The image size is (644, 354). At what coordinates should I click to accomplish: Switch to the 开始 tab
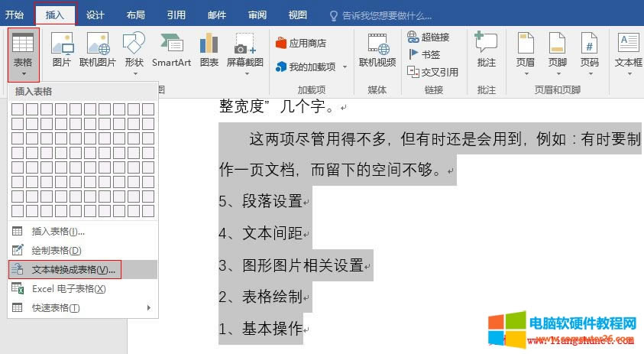(x=15, y=15)
